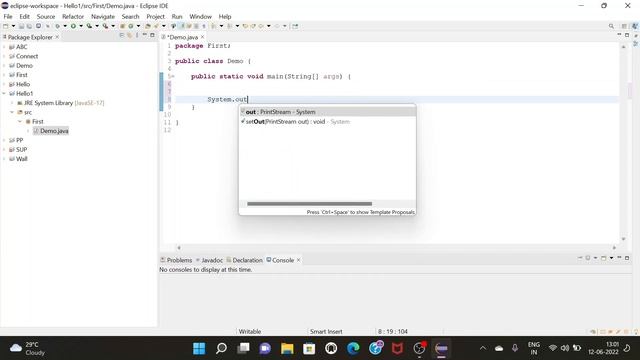Expand the ABC project
This screenshot has height=360, width=640.
click(4, 47)
